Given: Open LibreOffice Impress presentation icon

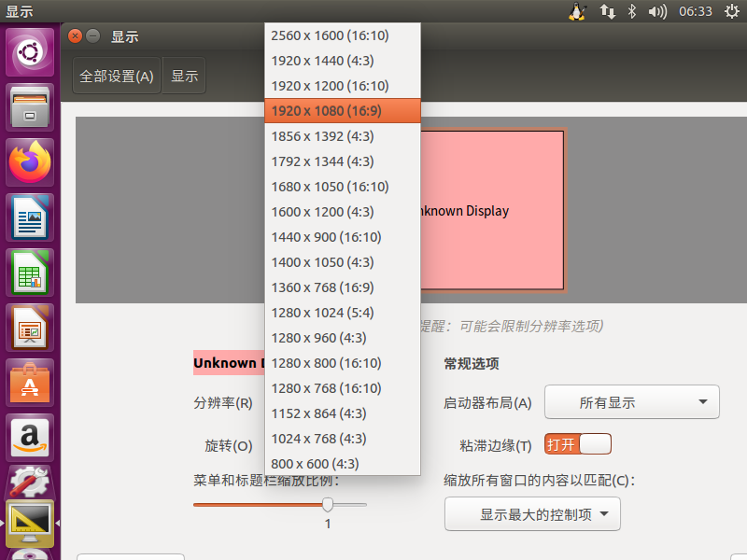Looking at the screenshot, I should click(x=31, y=328).
